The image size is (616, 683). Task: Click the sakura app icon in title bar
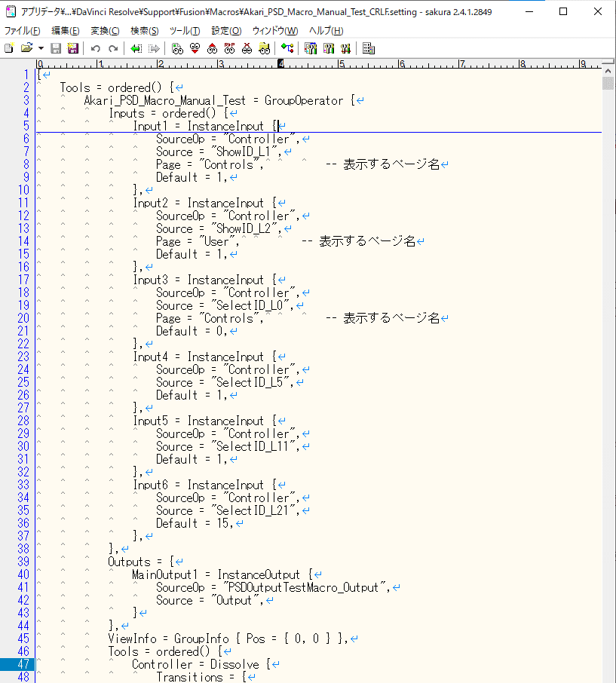[x=11, y=11]
